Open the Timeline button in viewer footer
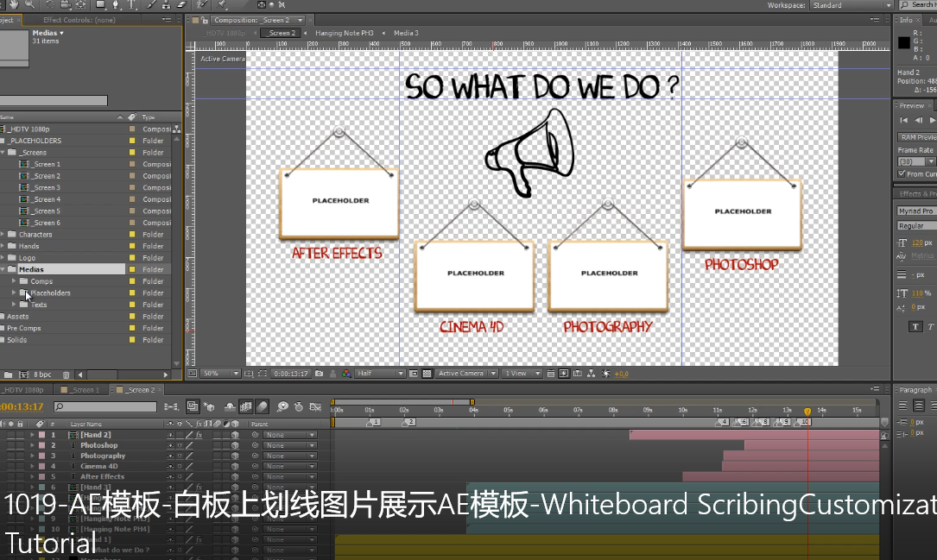The image size is (937, 560). pos(577,374)
